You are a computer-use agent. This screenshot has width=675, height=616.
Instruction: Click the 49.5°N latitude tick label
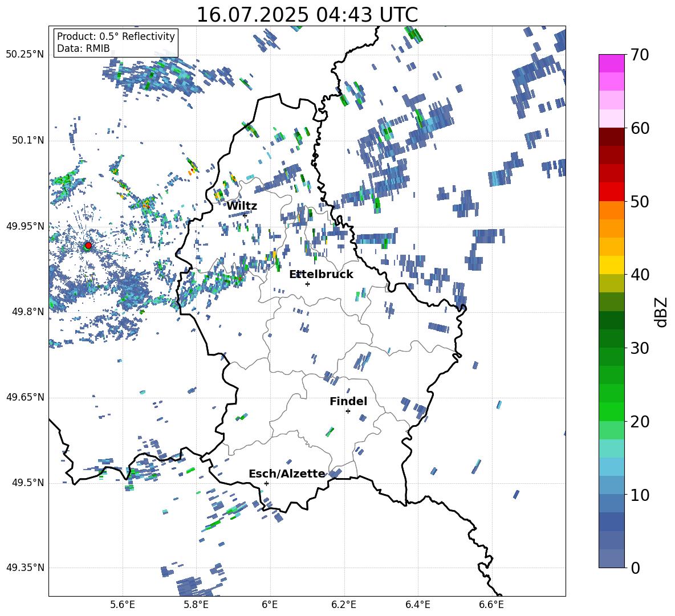(x=27, y=483)
